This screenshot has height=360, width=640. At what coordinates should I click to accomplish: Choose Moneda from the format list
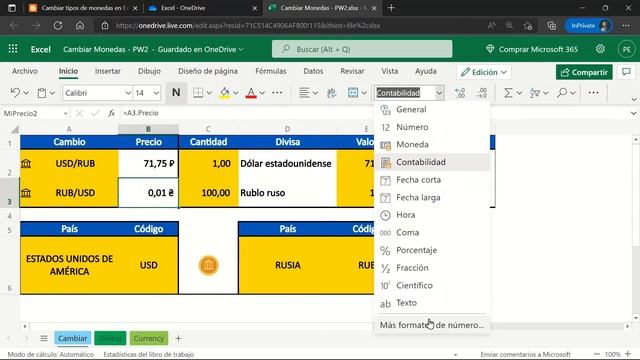pos(432,144)
